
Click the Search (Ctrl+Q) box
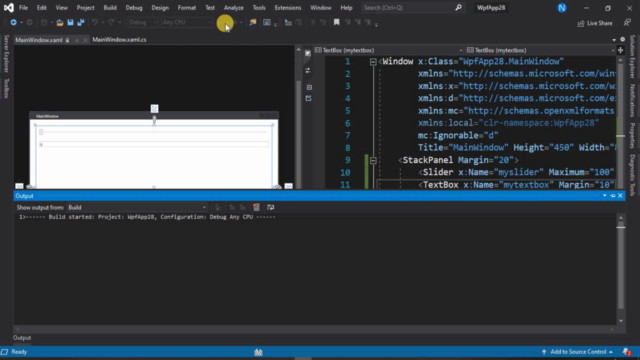pyautogui.click(x=412, y=7)
